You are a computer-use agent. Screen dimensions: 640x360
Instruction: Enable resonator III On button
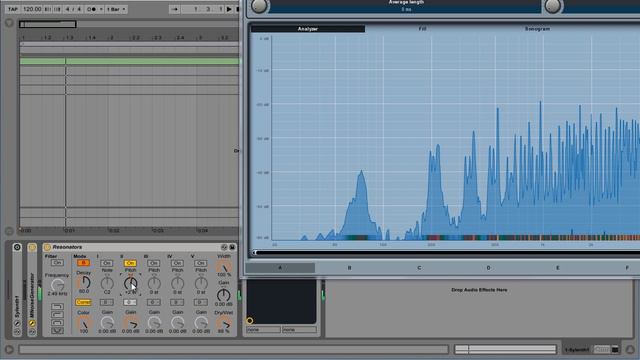(x=153, y=263)
